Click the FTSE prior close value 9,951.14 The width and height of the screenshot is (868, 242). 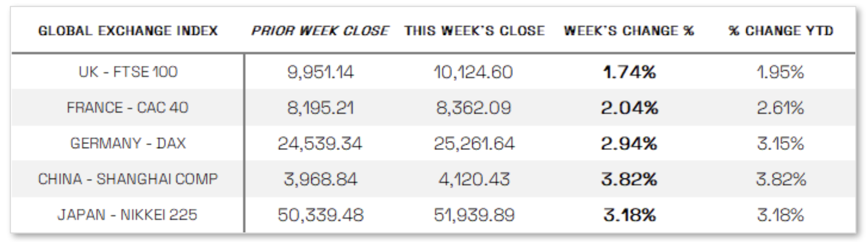pyautogui.click(x=320, y=72)
